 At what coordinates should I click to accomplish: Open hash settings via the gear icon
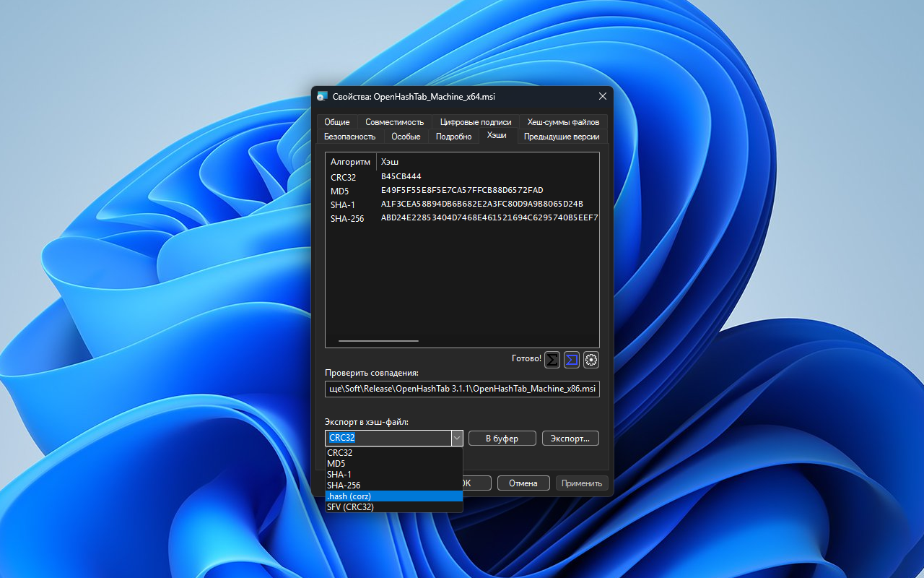coord(591,359)
